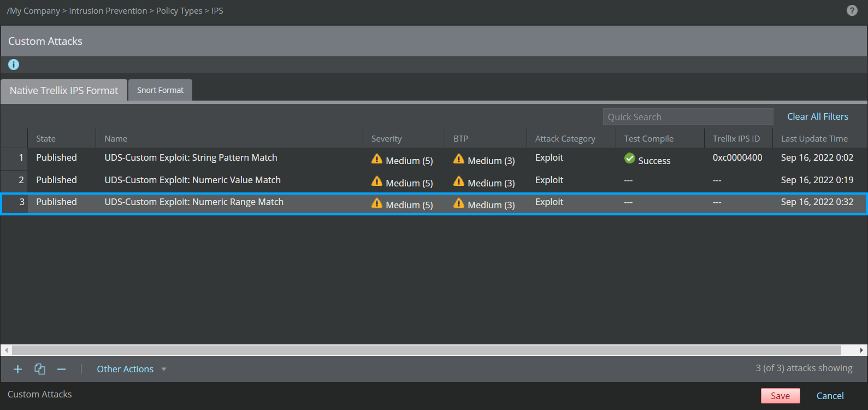Screen dimensions: 868x410
Task: Click scrollbar right arrow
Action: [861, 350]
